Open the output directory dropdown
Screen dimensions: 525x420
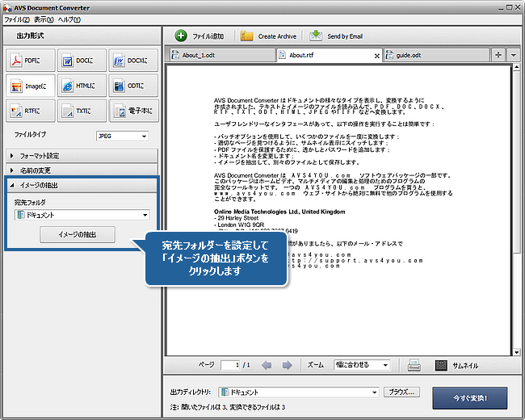pyautogui.click(x=299, y=393)
